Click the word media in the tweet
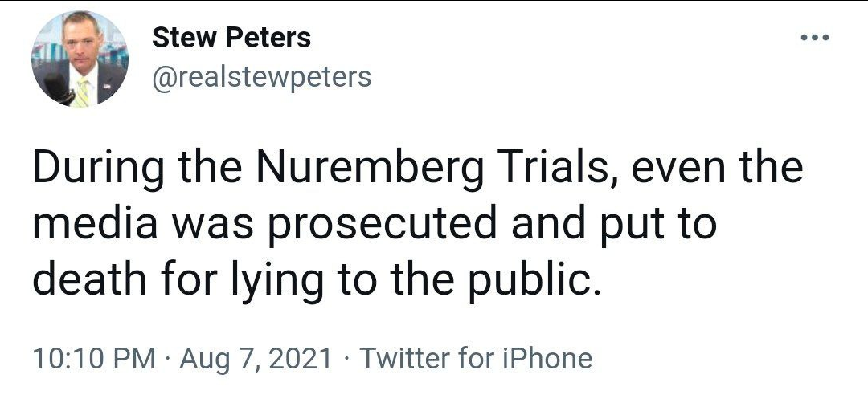Viewport: 868px width, 399px height. pos(95,225)
